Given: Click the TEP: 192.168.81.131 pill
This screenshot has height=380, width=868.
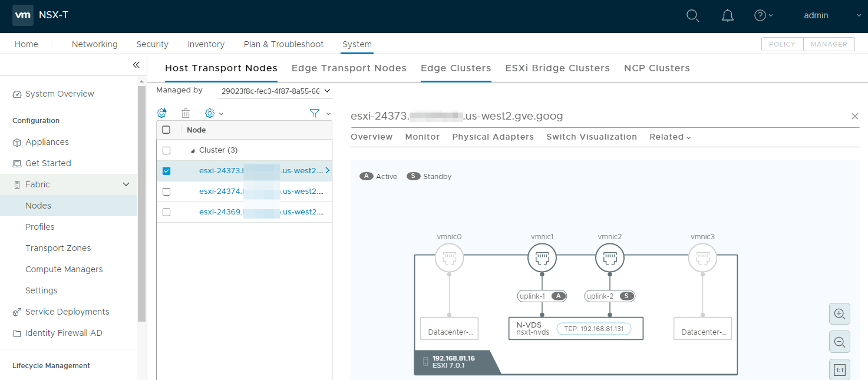Looking at the screenshot, I should 593,329.
